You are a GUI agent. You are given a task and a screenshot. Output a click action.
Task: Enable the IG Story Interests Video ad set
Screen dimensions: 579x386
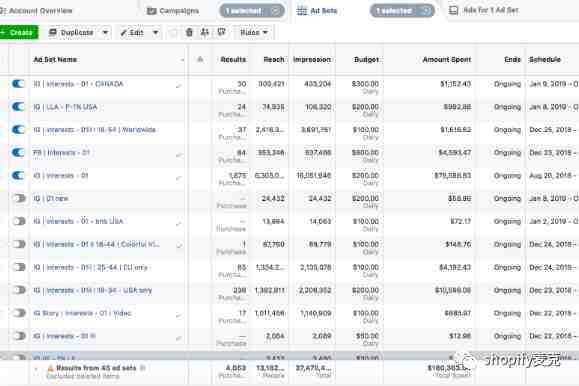[x=18, y=313]
